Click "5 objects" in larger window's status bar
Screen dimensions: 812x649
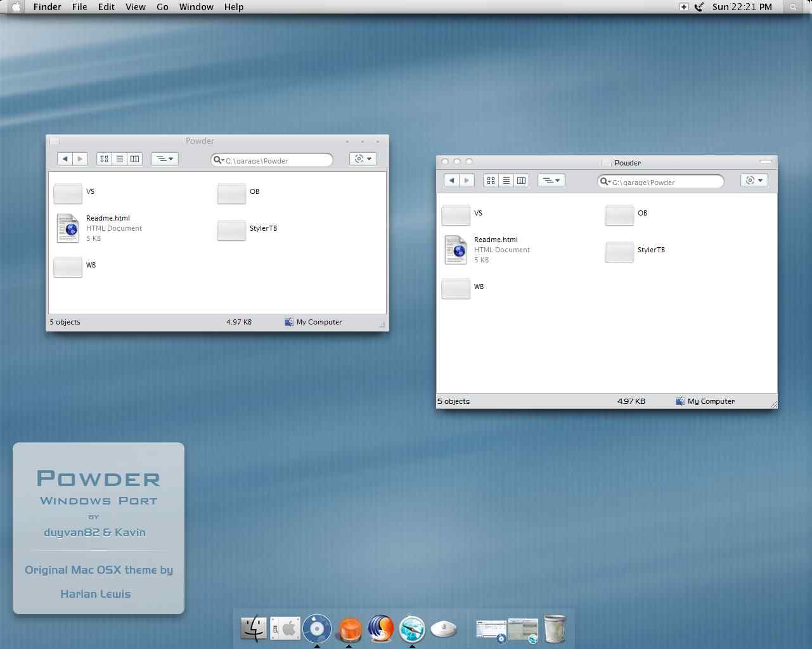pyautogui.click(x=454, y=401)
